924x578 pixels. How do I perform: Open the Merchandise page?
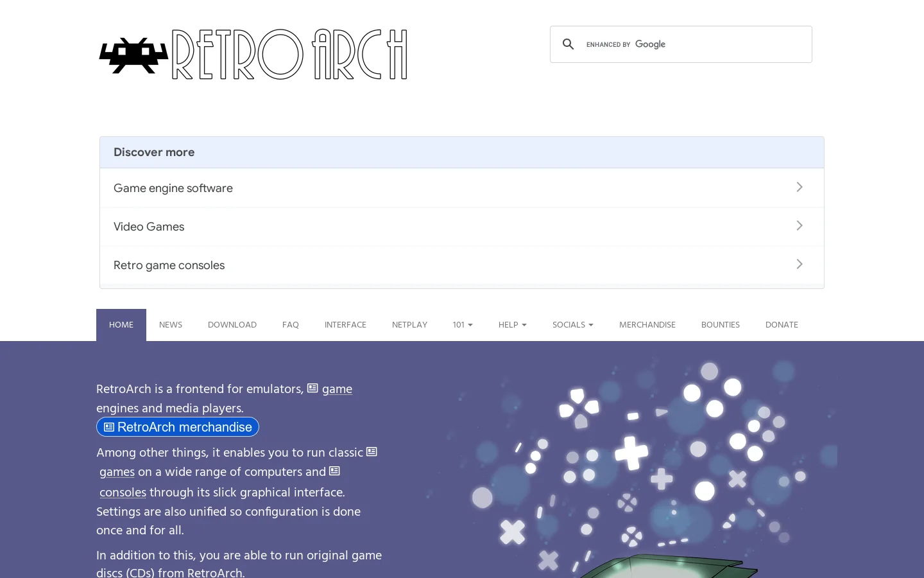coord(647,325)
